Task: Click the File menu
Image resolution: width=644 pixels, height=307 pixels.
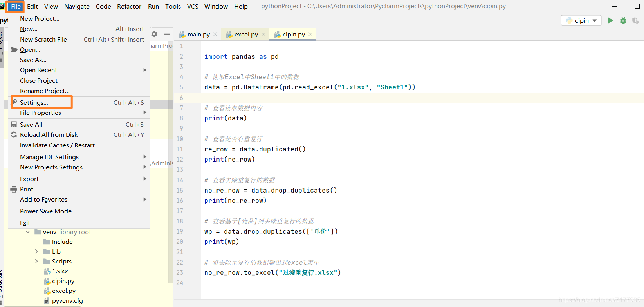Action: click(16, 6)
